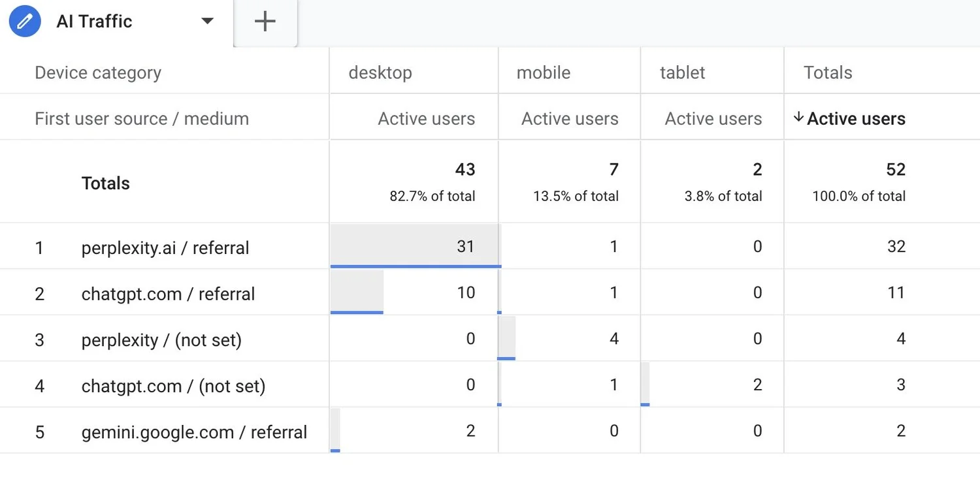Select the chatgpt.com / (not set) row

(172, 385)
